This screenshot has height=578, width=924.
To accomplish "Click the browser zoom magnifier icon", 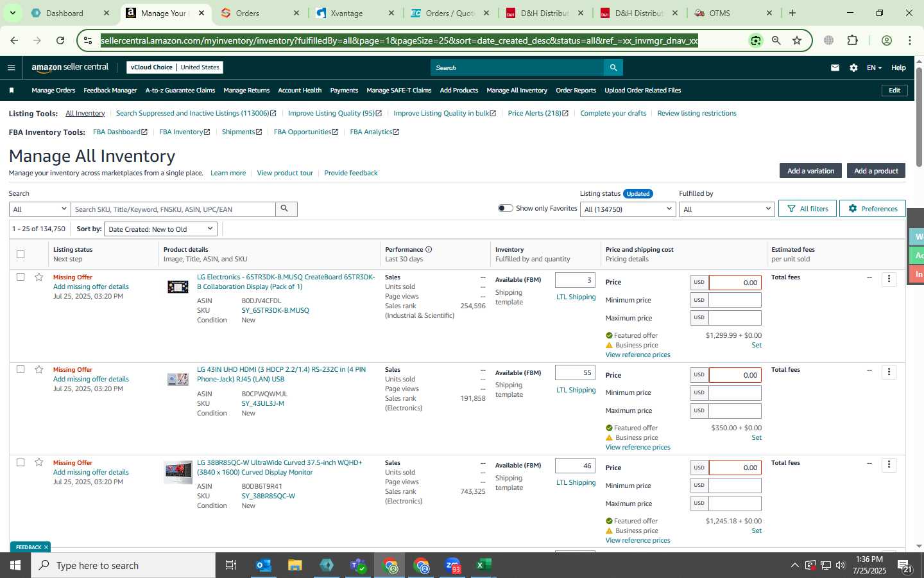I will click(776, 40).
